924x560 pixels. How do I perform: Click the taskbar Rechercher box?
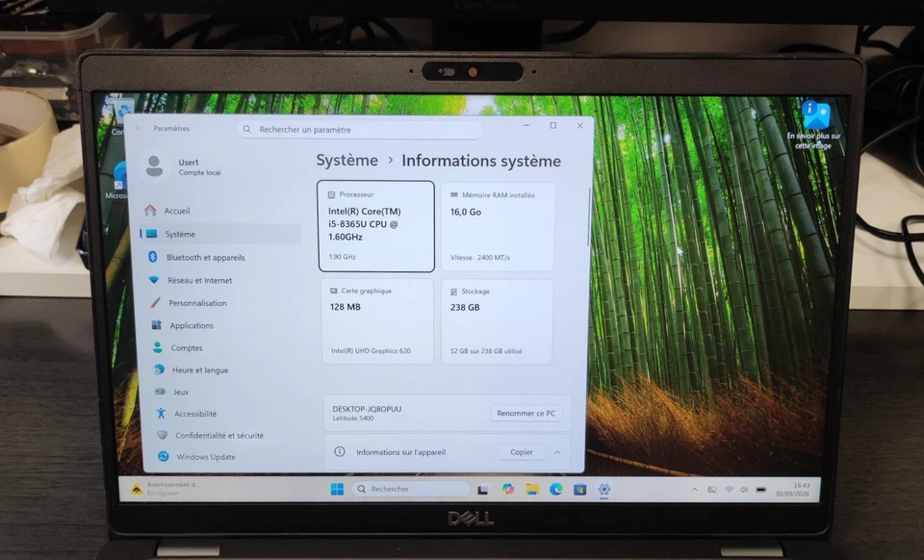(x=411, y=489)
